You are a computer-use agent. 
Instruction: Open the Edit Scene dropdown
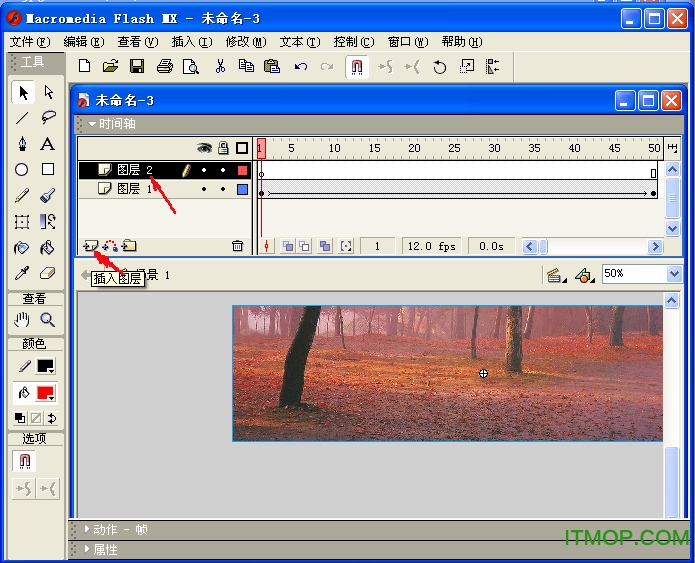click(556, 275)
